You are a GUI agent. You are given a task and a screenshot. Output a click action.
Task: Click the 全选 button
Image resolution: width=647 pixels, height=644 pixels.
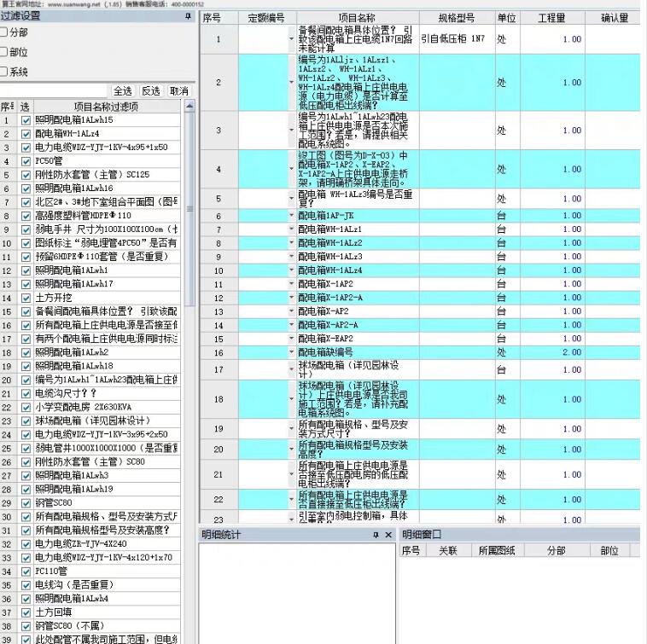[x=123, y=90]
